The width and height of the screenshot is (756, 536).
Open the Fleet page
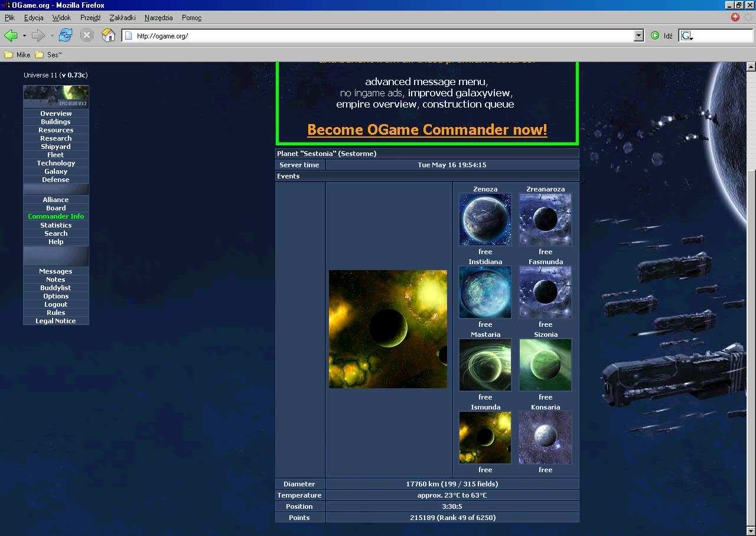click(56, 155)
